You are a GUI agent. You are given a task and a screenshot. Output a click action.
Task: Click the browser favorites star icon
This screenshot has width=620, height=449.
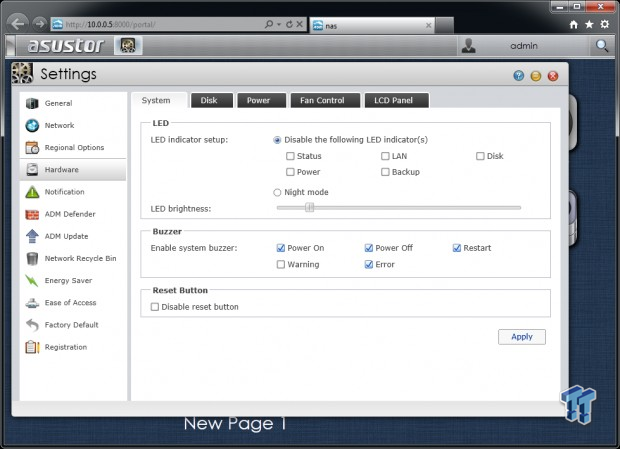click(589, 25)
